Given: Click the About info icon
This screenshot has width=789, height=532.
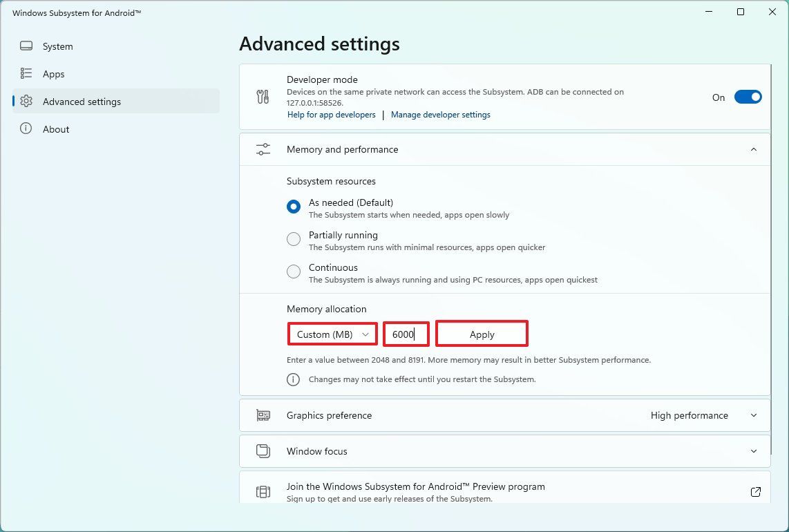Looking at the screenshot, I should tap(26, 129).
